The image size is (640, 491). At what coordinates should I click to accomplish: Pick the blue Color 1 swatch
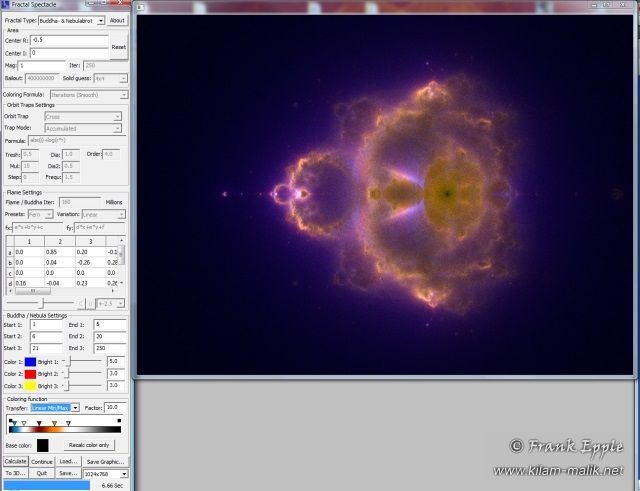pyautogui.click(x=31, y=362)
